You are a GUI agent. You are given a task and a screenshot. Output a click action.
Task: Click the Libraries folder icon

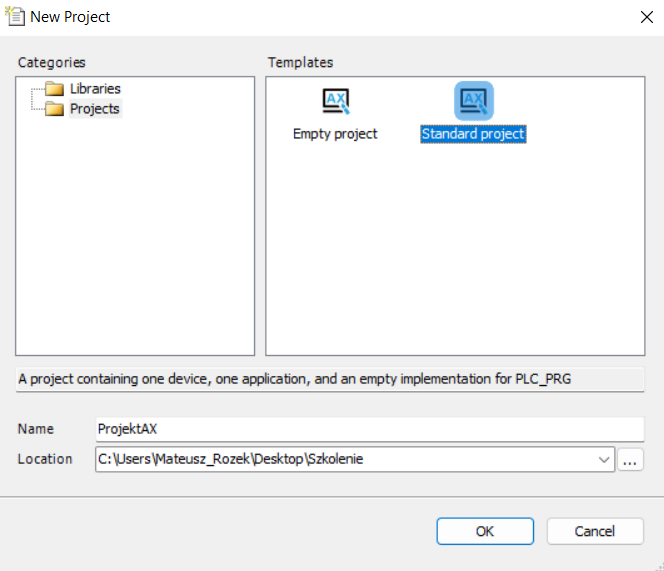[x=54, y=89]
